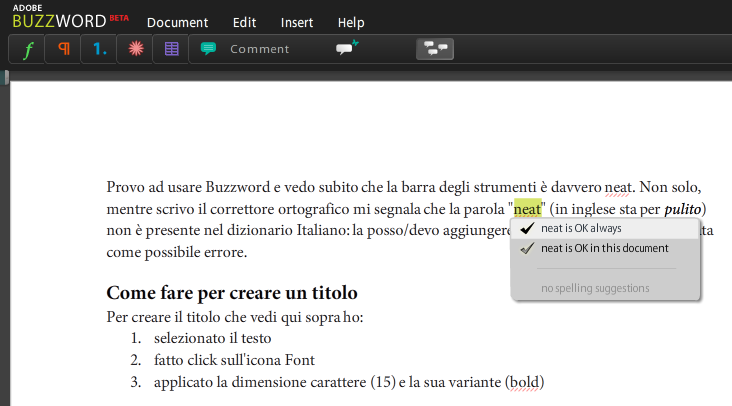Click the highlighted word "neat" in text
This screenshot has width=732, height=406.
527,209
